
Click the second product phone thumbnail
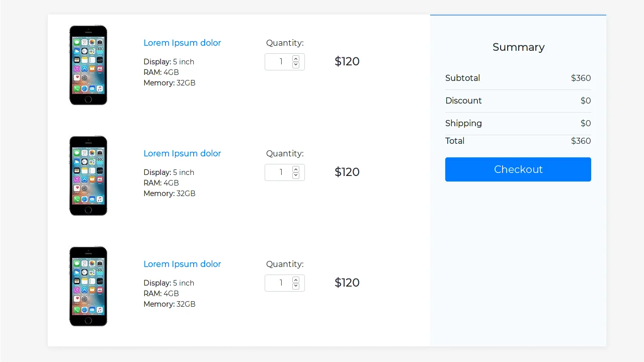(88, 175)
